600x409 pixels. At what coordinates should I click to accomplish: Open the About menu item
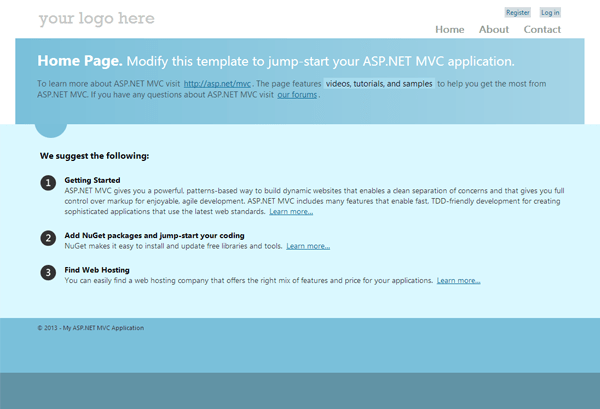(x=494, y=29)
